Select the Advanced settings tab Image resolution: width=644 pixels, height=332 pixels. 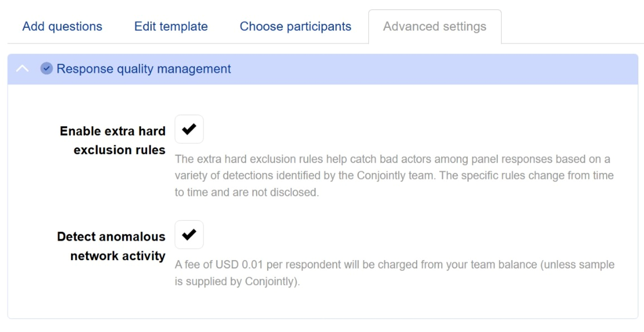pyautogui.click(x=434, y=26)
